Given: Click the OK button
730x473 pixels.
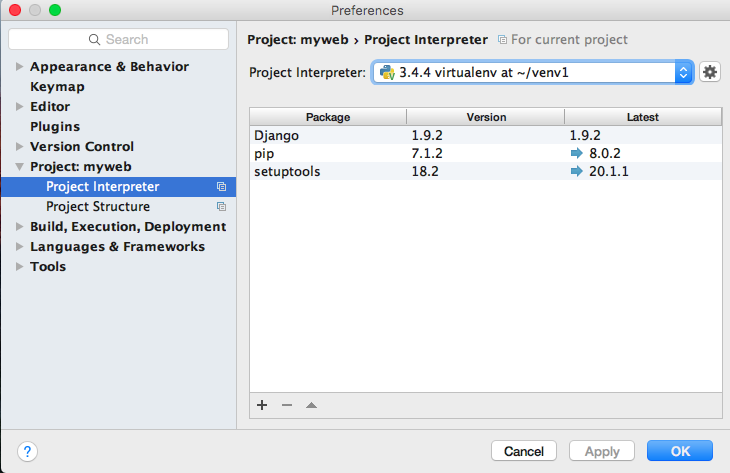Looking at the screenshot, I should [680, 451].
